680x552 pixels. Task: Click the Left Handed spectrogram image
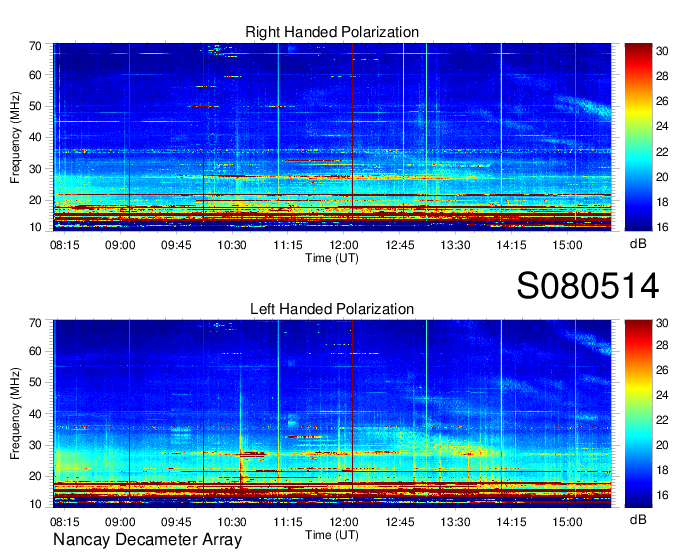pos(332,414)
